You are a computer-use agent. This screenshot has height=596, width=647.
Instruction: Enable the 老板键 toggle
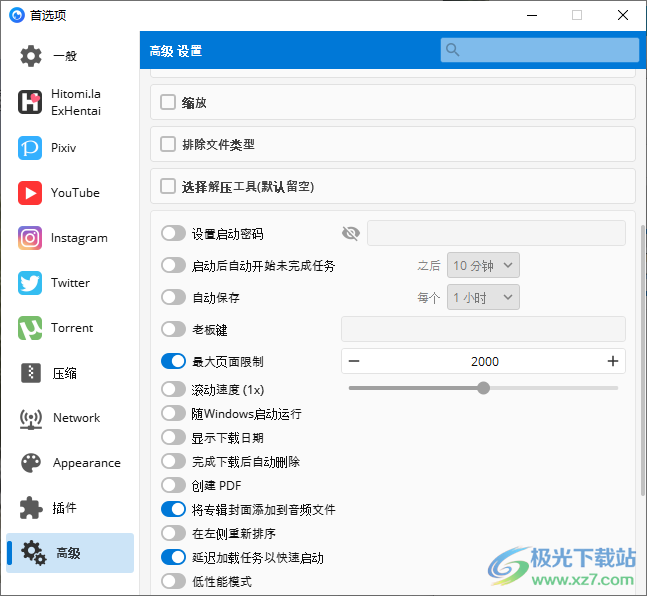click(x=173, y=329)
